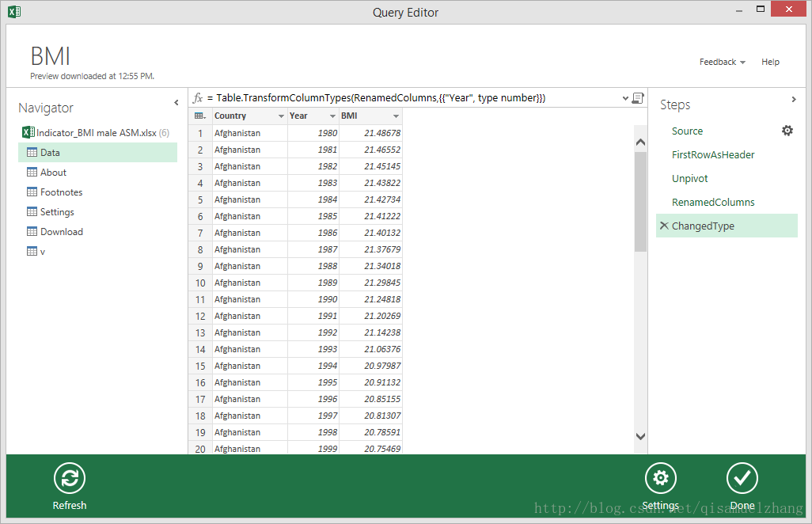Image resolution: width=812 pixels, height=524 pixels.
Task: Open the table menu icon at grid corner
Action: pos(200,116)
